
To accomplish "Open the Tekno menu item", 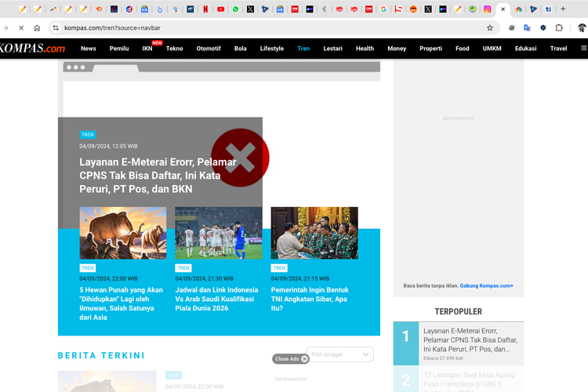I will [x=175, y=49].
